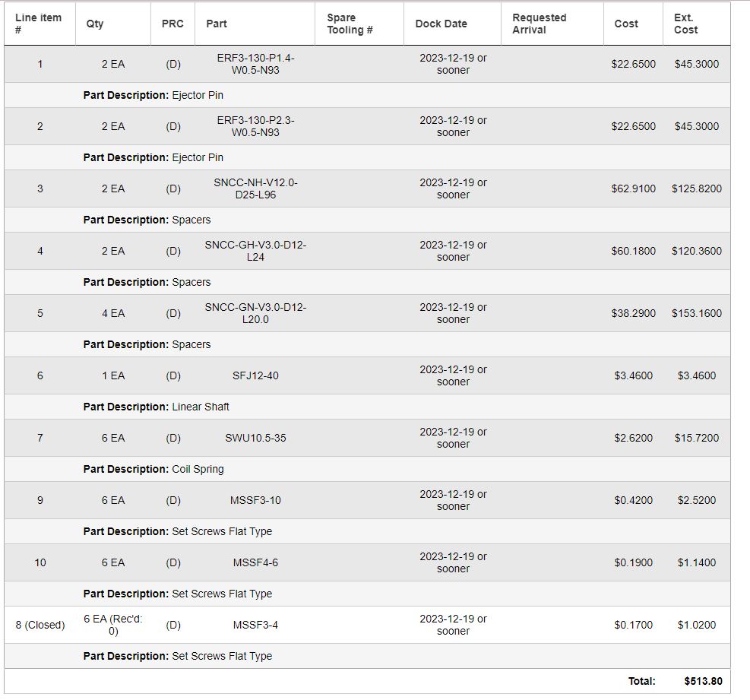
Task: Select part MSSF4-6 in line 10
Action: (x=255, y=562)
